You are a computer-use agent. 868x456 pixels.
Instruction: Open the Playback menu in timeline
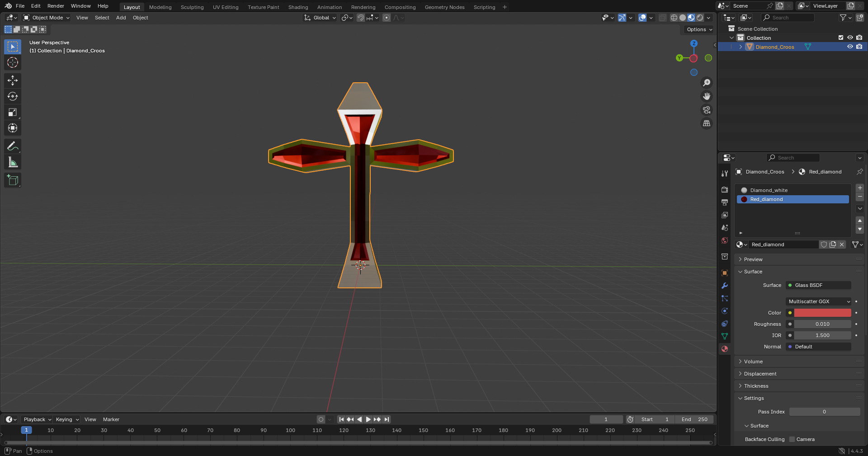37,419
